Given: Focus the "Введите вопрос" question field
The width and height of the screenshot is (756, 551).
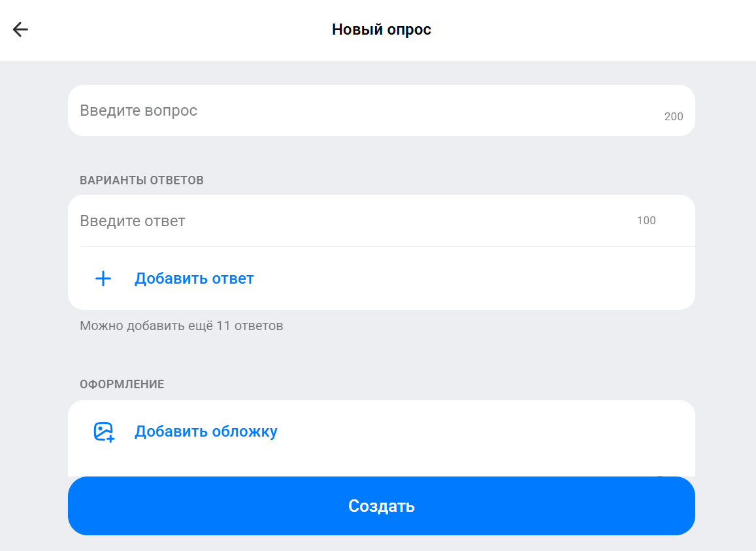Looking at the screenshot, I should pos(381,110).
